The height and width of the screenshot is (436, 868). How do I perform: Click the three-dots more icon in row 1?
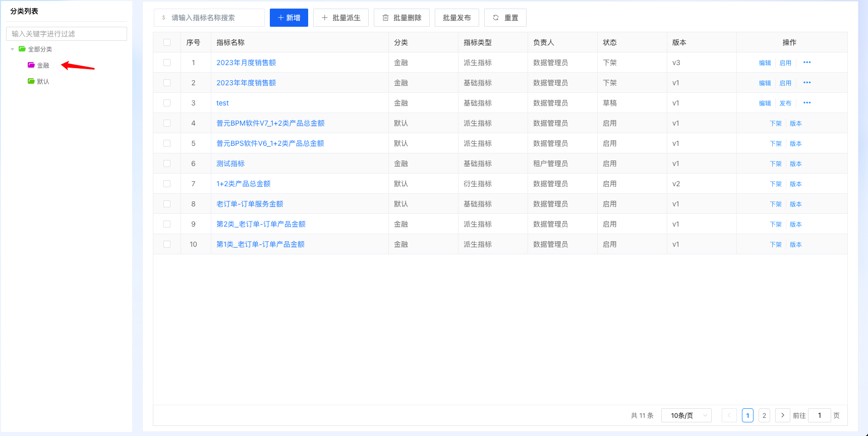tap(807, 63)
